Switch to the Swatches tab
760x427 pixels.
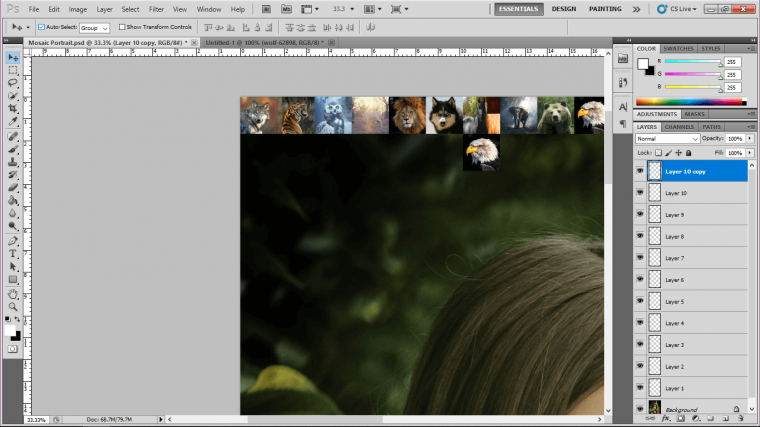[x=678, y=48]
